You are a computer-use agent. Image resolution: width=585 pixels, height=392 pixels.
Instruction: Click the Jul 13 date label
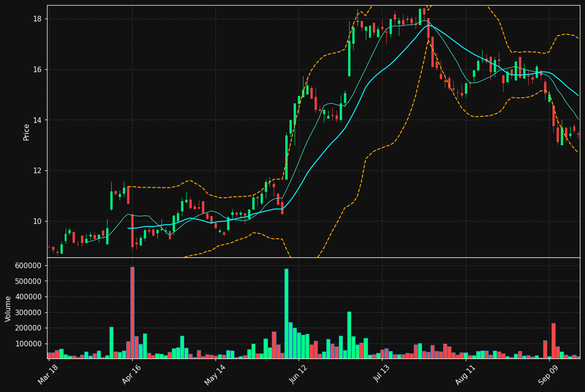pyautogui.click(x=382, y=375)
